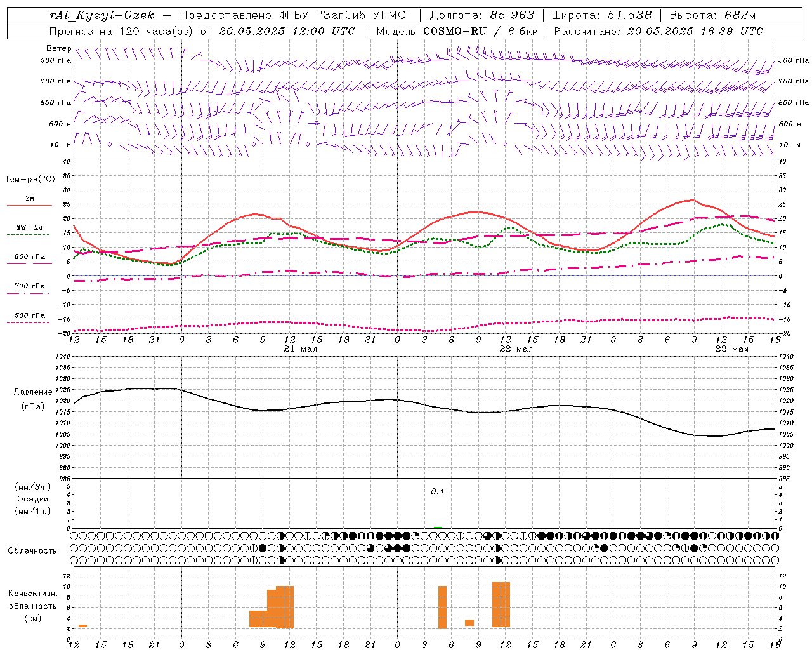Click the Долгота: 85.963 value
812x650 pixels.
click(481, 15)
